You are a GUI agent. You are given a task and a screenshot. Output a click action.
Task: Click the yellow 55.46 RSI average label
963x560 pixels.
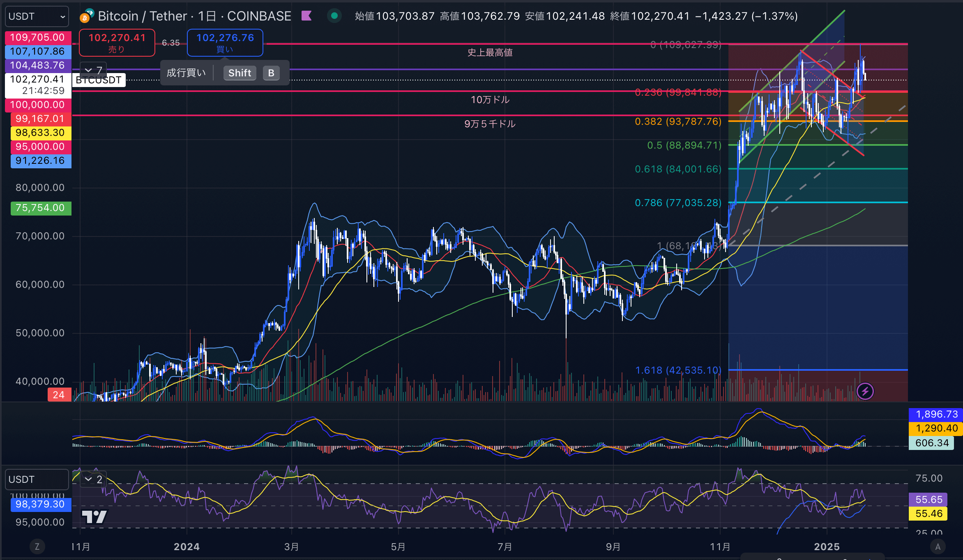pos(928,514)
